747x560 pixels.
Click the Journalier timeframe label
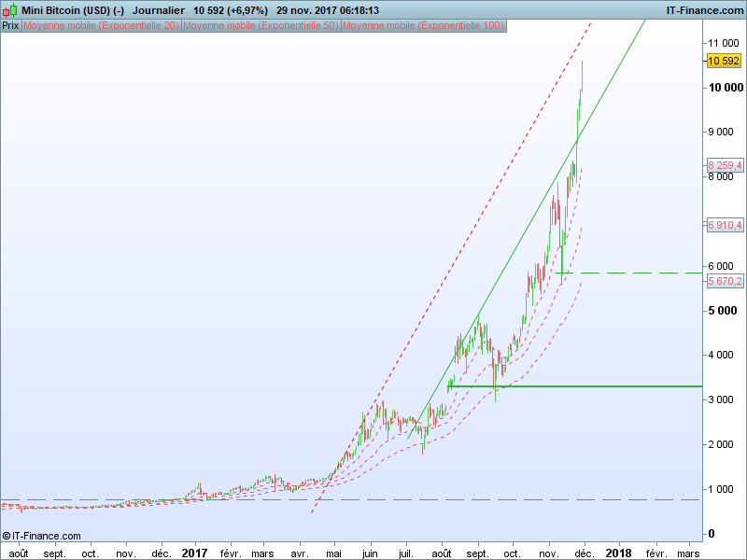point(159,9)
